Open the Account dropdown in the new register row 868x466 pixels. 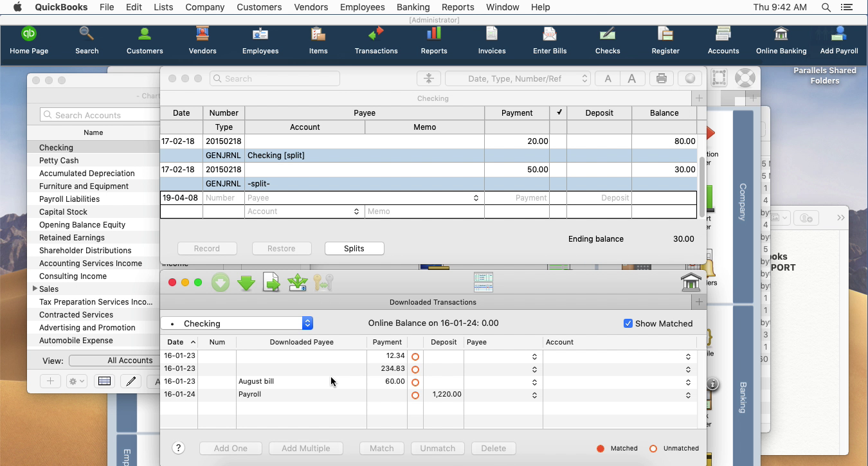(356, 211)
